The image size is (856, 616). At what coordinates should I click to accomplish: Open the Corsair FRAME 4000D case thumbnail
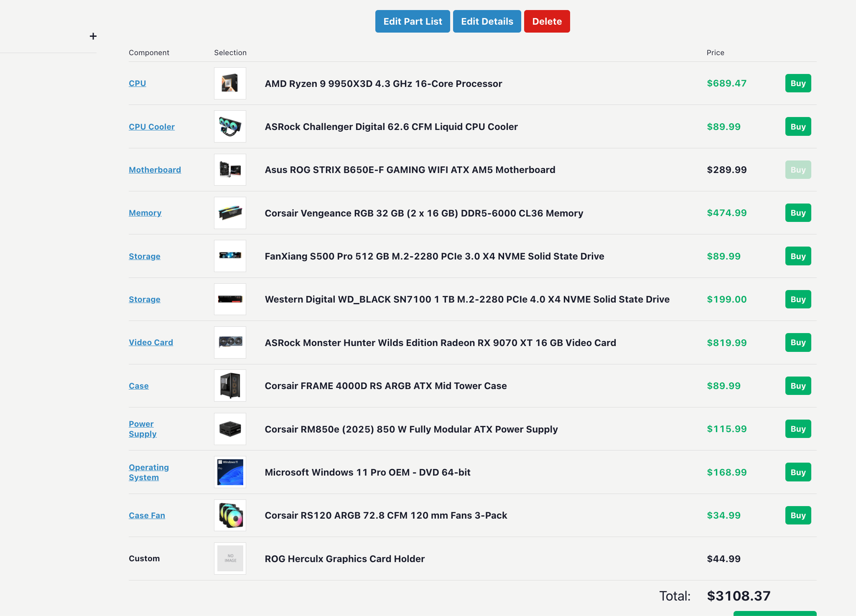coord(230,385)
